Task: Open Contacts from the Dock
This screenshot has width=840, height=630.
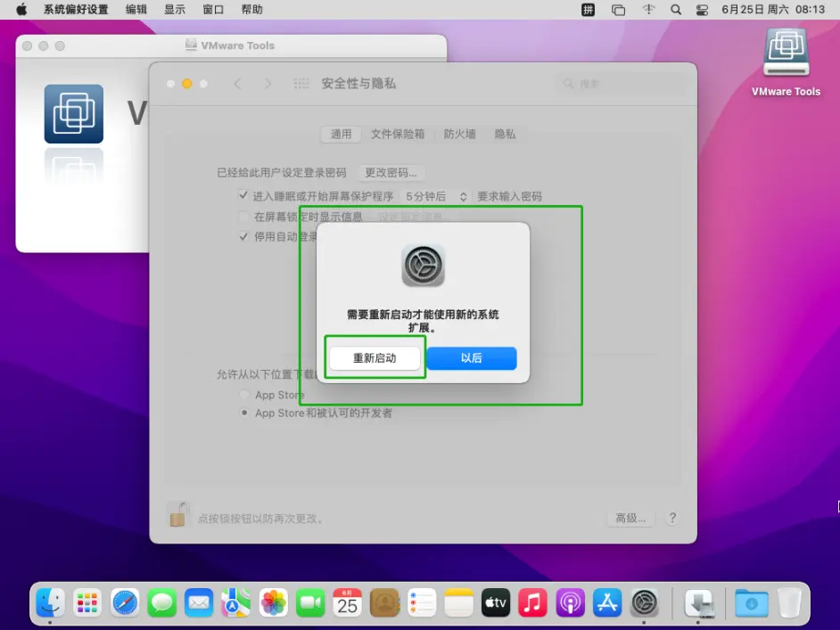Action: click(x=384, y=603)
